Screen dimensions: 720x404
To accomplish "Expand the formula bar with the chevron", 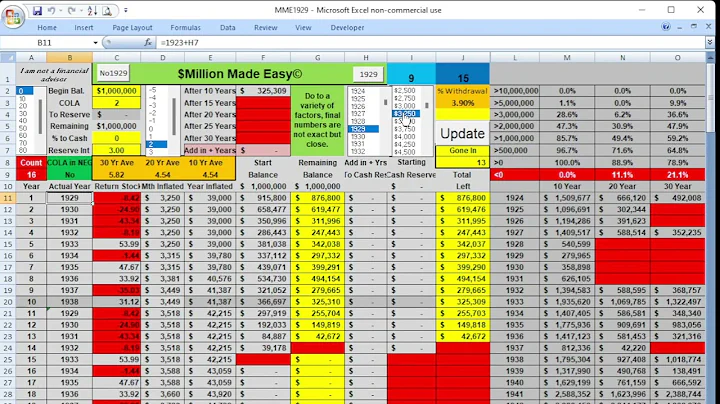I will pyautogui.click(x=710, y=42).
